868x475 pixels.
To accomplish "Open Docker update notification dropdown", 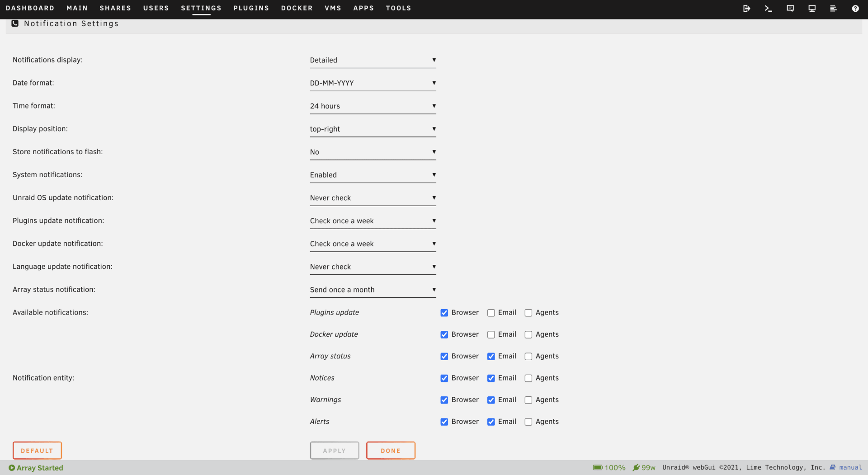I will pos(373,244).
